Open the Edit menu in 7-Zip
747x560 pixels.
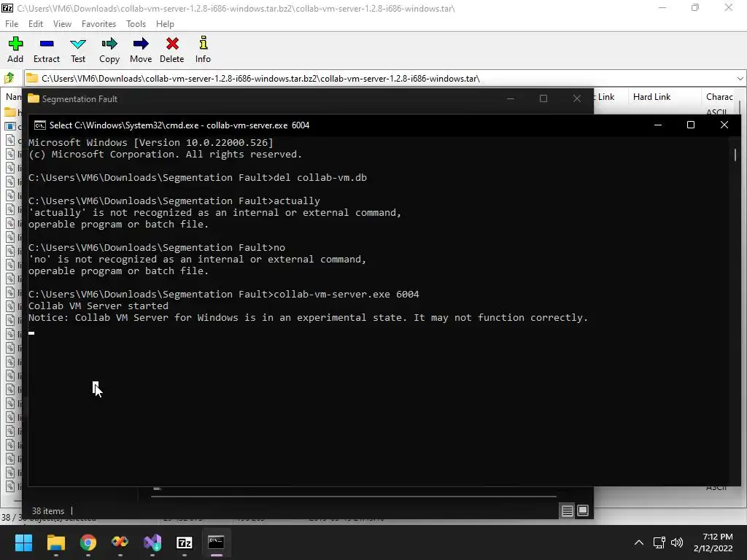coord(35,24)
